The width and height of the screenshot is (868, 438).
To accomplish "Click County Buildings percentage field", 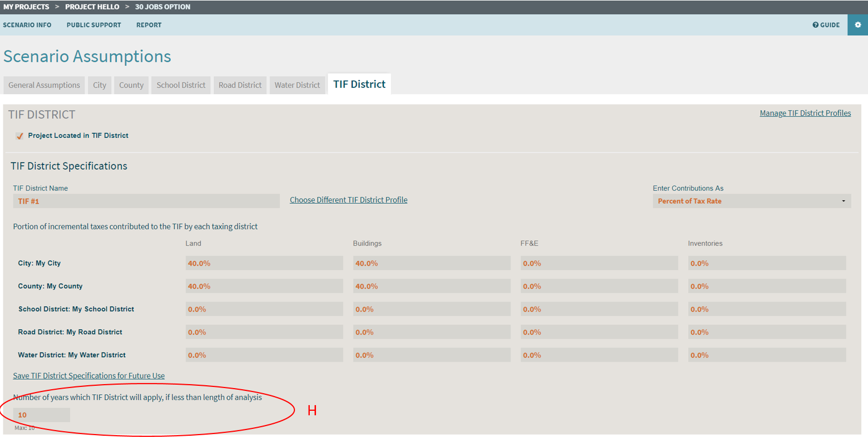I will 431,286.
